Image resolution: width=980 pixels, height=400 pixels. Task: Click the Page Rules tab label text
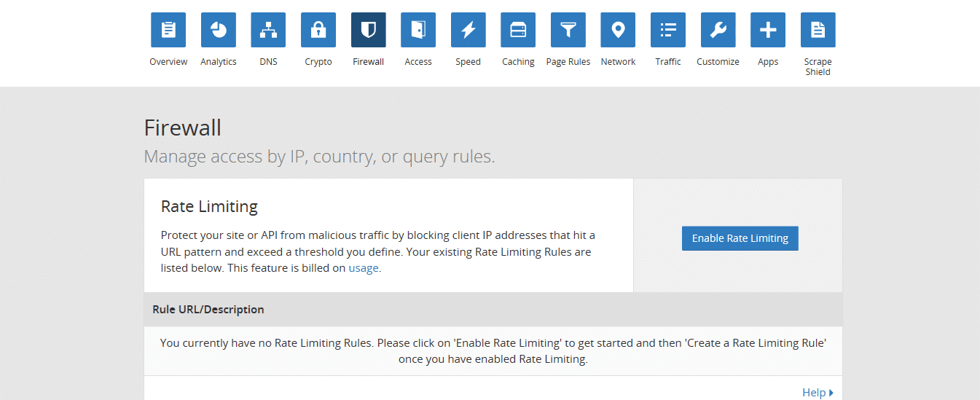tap(568, 62)
